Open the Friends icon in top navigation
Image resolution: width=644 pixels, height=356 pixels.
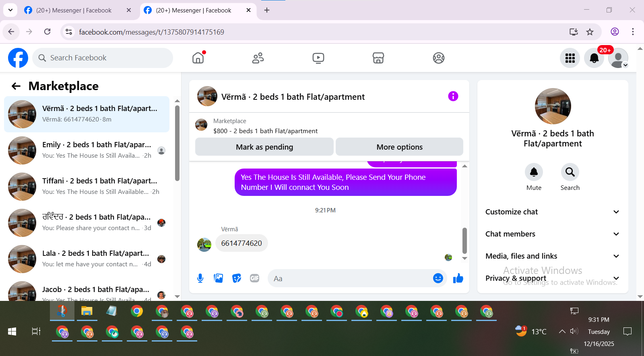(x=258, y=58)
